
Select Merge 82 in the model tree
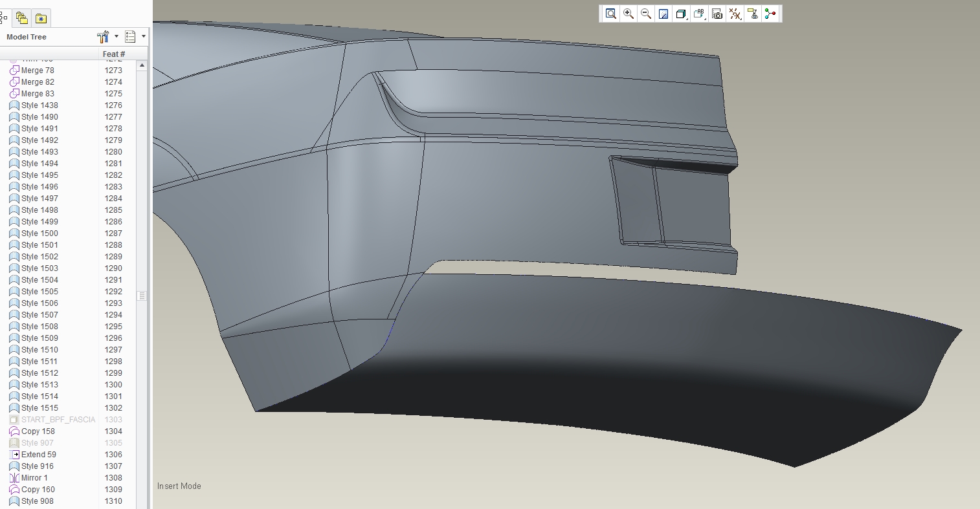38,82
